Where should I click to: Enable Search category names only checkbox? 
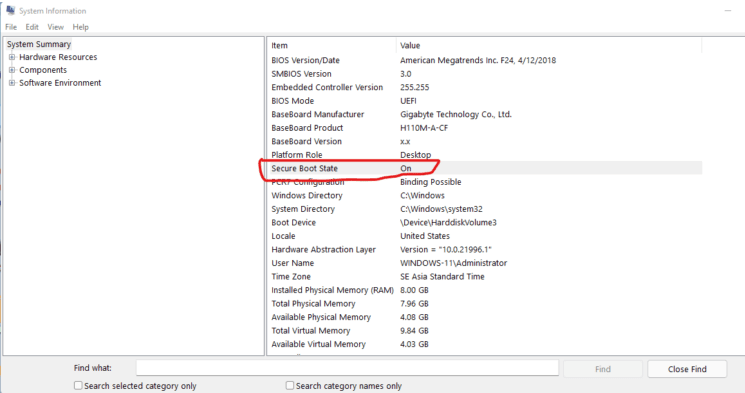pyautogui.click(x=289, y=385)
